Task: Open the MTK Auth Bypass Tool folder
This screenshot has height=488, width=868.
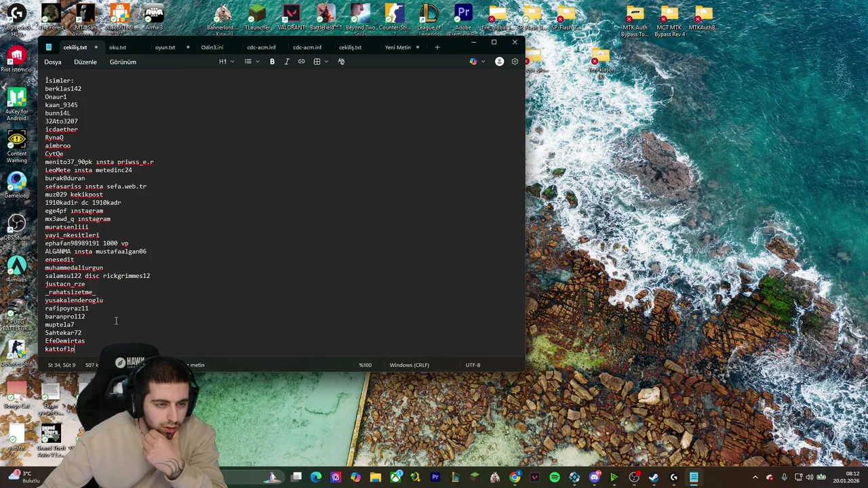Action: coord(635,20)
